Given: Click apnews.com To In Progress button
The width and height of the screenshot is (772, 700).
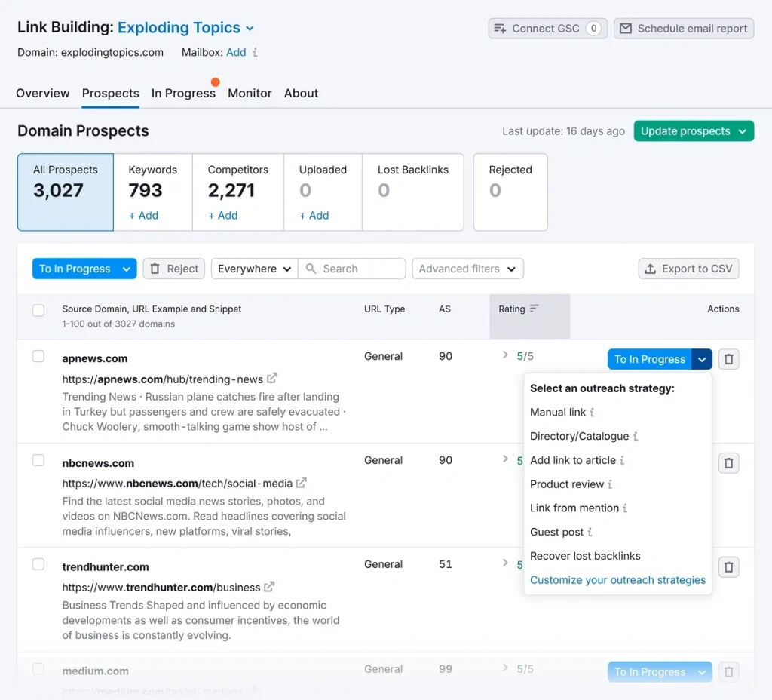Looking at the screenshot, I should (x=649, y=359).
